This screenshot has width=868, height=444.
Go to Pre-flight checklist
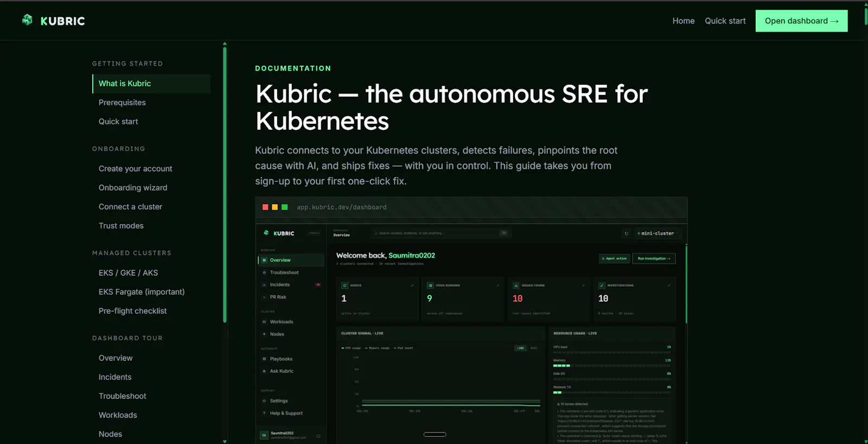pyautogui.click(x=132, y=311)
